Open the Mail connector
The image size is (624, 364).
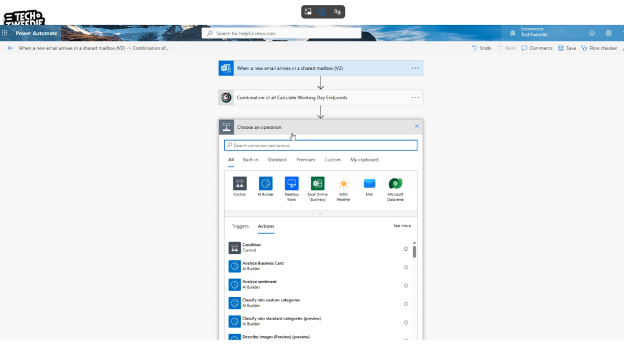(x=369, y=184)
